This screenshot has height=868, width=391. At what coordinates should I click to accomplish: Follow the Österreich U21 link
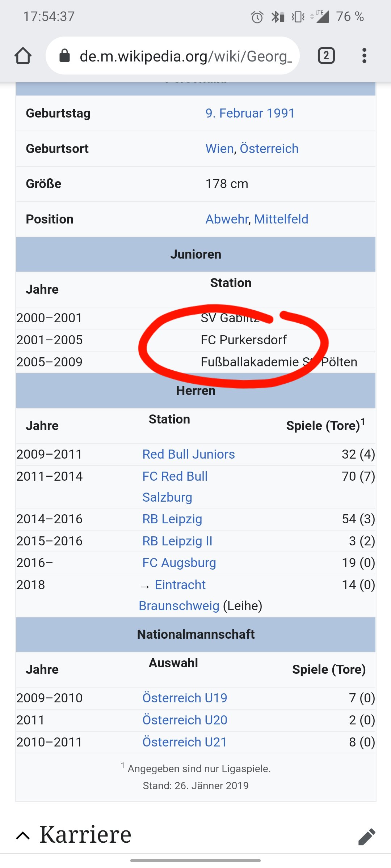pos(185,742)
